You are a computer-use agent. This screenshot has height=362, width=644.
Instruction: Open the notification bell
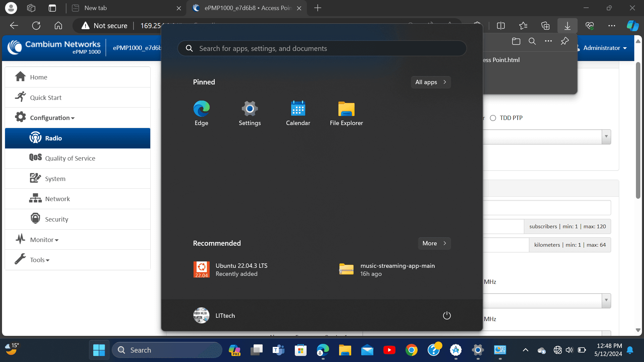(630, 350)
